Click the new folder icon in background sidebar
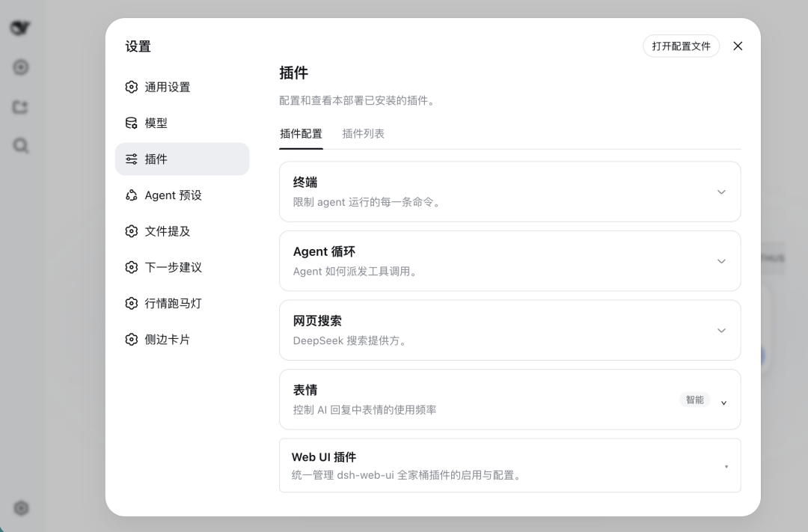 [20, 107]
